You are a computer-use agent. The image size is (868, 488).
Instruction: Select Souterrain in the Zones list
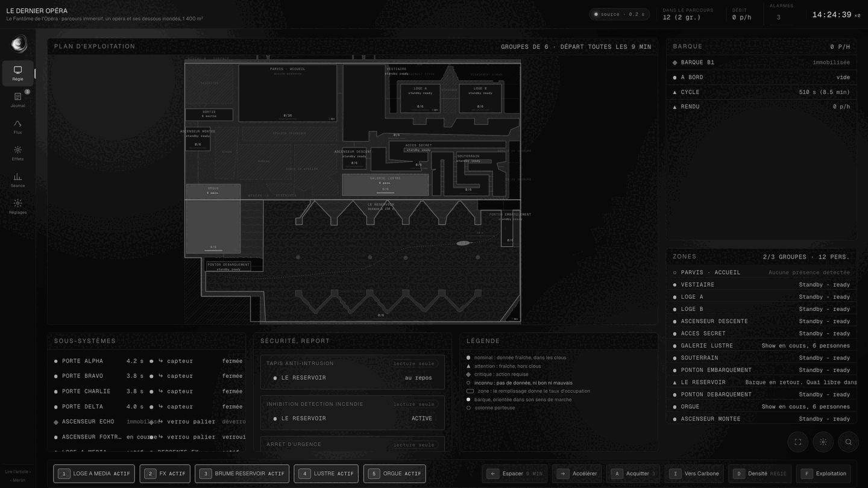pos(761,358)
